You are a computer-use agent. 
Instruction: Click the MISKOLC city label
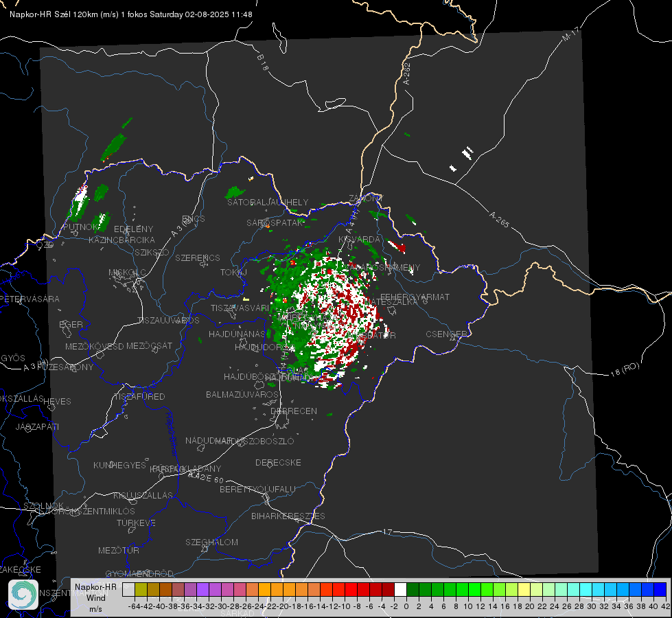click(127, 273)
